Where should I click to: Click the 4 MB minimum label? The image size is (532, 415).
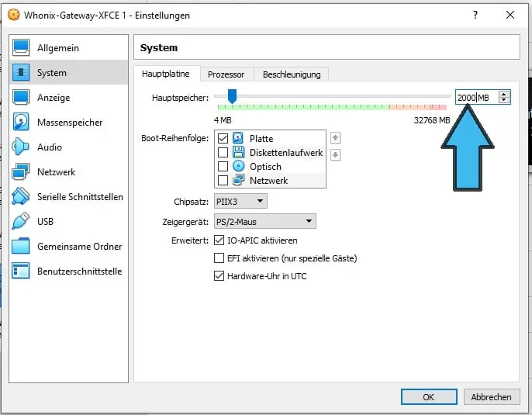223,120
